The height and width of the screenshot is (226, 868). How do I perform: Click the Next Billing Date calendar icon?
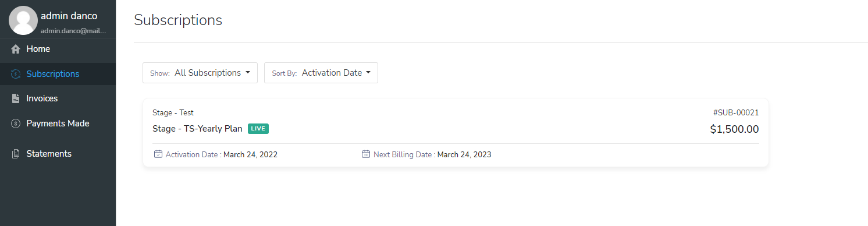click(x=366, y=154)
